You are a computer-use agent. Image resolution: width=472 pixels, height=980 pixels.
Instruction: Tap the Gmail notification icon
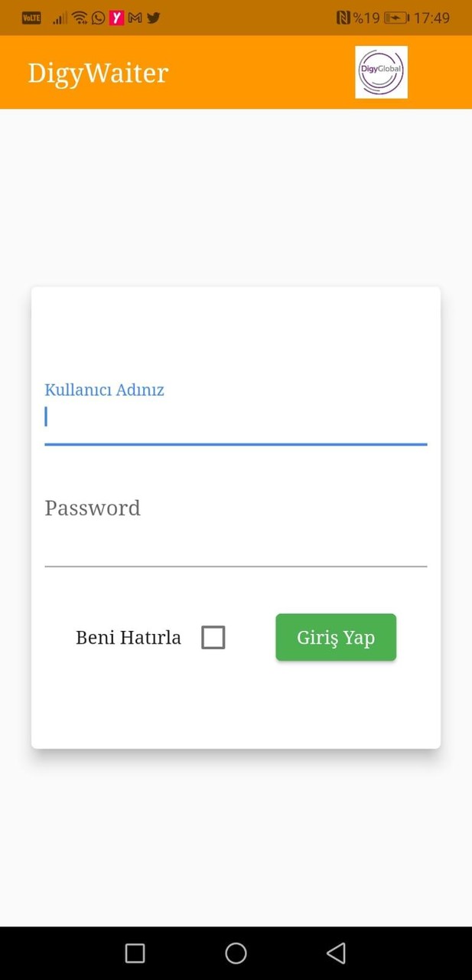coord(135,18)
